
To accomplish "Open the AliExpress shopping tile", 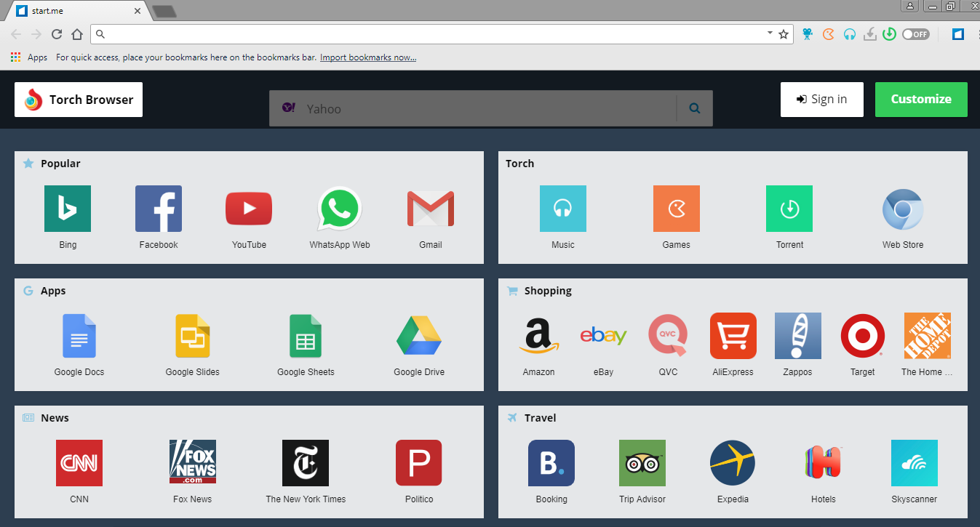I will (x=733, y=345).
